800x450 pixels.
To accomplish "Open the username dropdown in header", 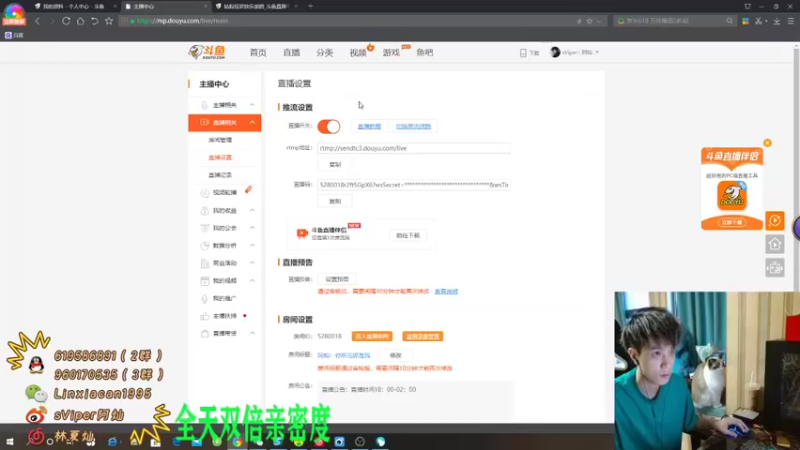I will 597,52.
